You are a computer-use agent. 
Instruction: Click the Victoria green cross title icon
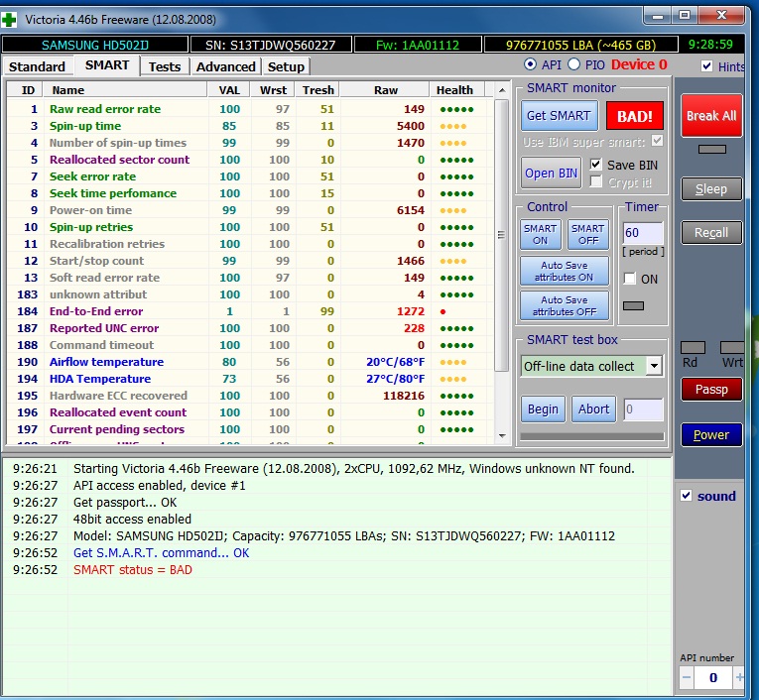tap(11, 19)
